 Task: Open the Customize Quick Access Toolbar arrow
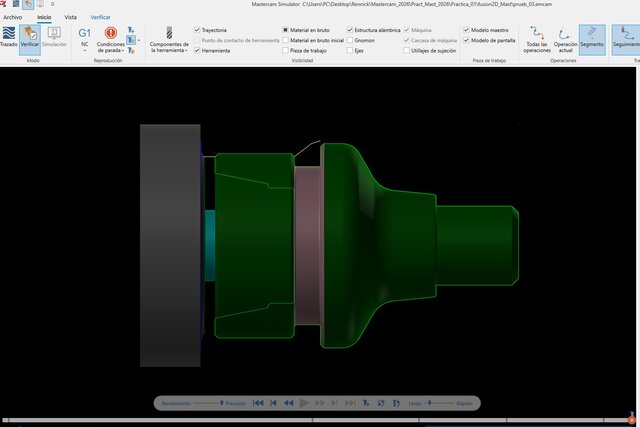tap(52, 4)
